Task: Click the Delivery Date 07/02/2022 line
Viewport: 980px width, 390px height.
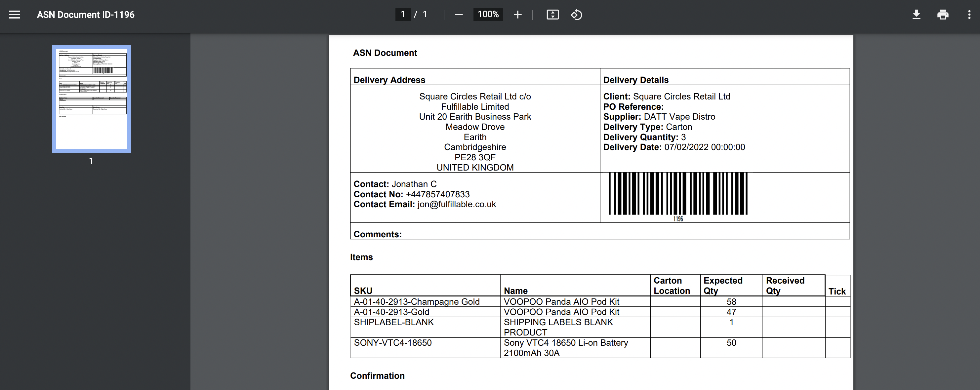Action: point(674,147)
